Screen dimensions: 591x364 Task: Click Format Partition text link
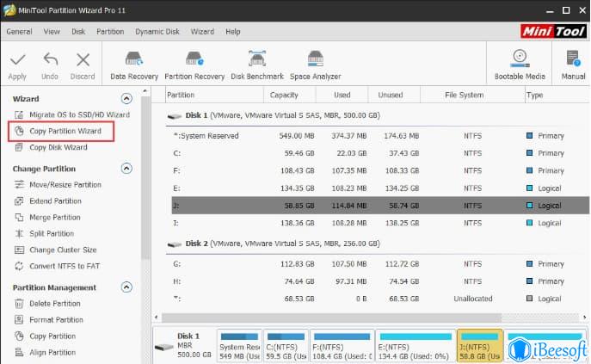56,319
